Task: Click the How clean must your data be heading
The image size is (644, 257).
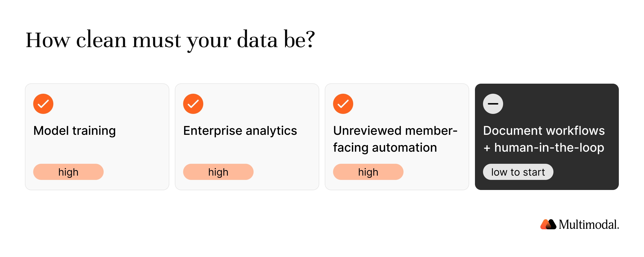Action: point(170,40)
